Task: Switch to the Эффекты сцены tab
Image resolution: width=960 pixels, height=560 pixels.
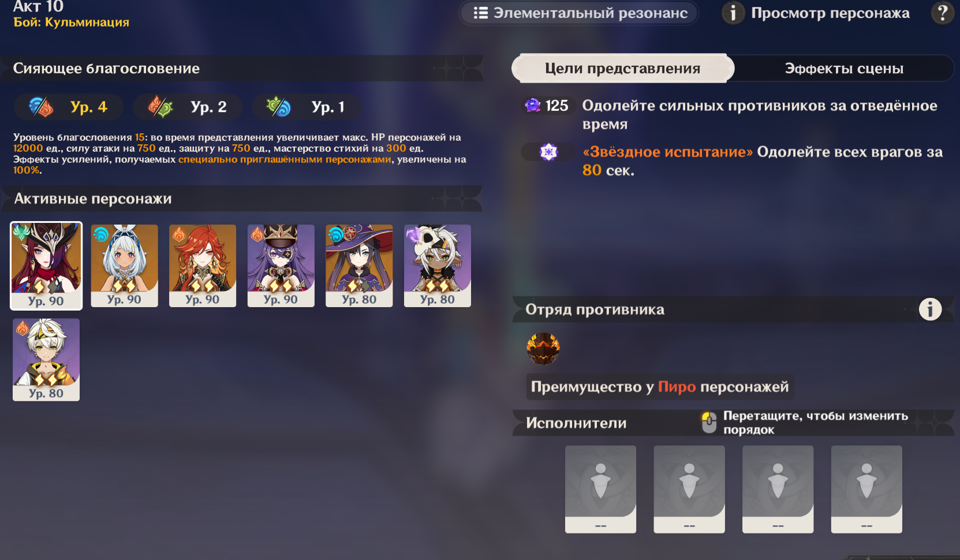Action: click(x=844, y=69)
